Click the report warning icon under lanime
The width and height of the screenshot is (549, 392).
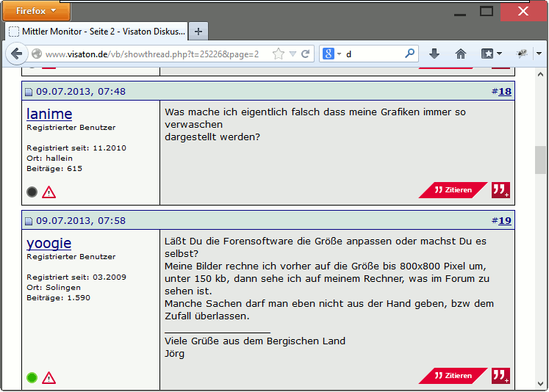49,192
